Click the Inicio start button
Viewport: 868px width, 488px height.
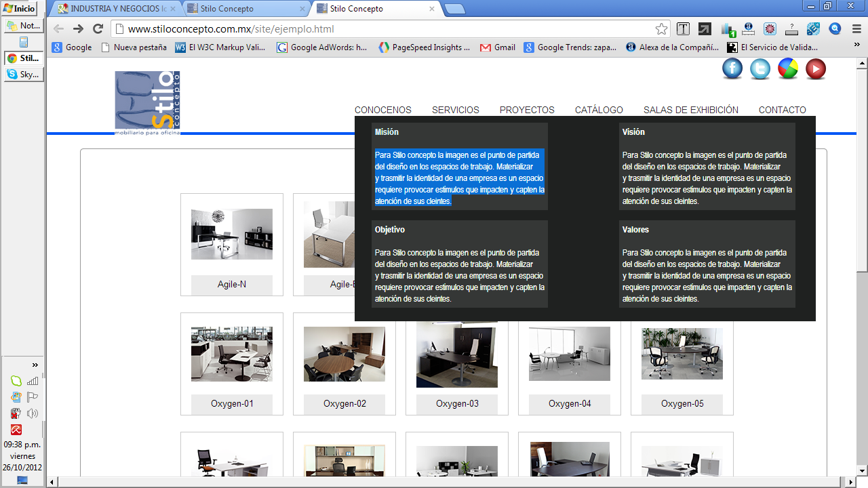[x=19, y=9]
